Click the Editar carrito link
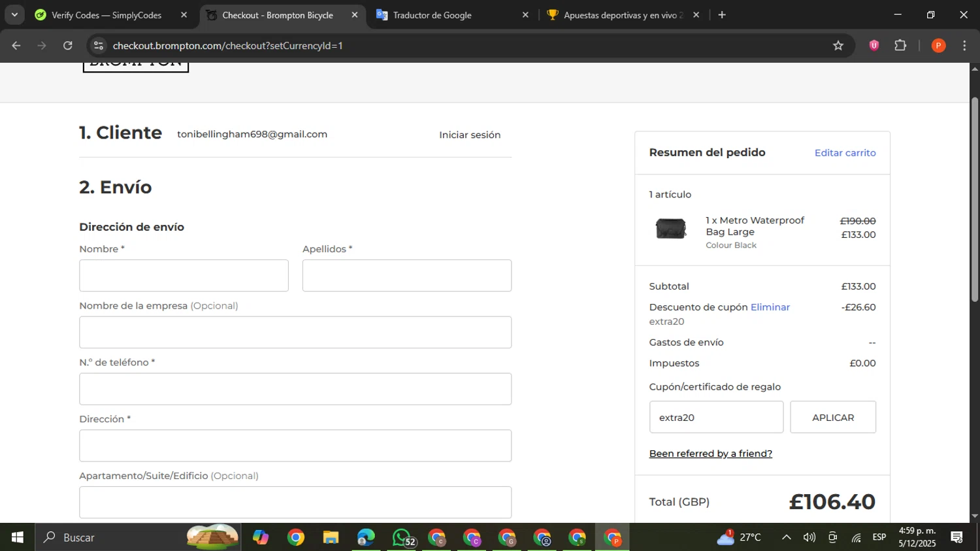This screenshot has width=980, height=551. tap(845, 153)
